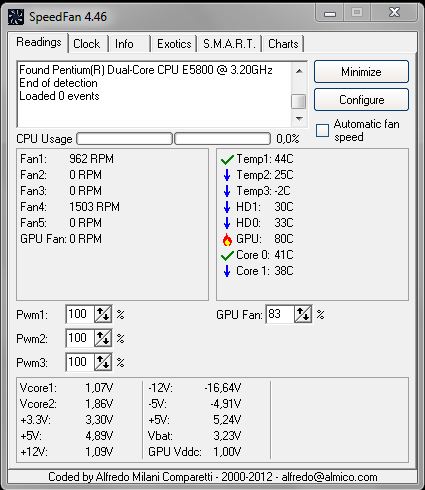
Task: Click the blue down arrow beside Temp2
Action: click(227, 175)
